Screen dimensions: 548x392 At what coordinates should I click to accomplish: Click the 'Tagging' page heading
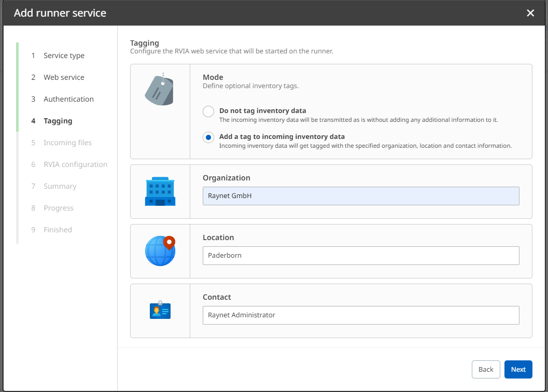click(144, 43)
